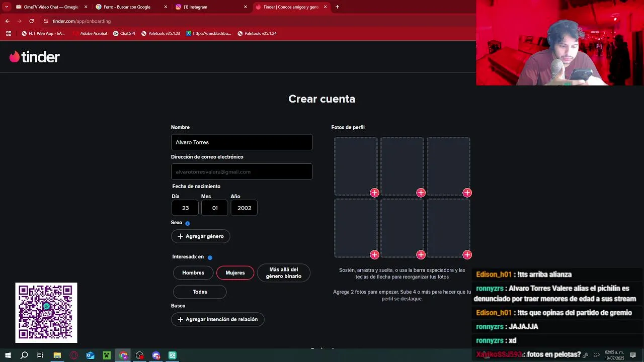
Task: Click the ESP language indicator in tray
Action: click(596, 355)
